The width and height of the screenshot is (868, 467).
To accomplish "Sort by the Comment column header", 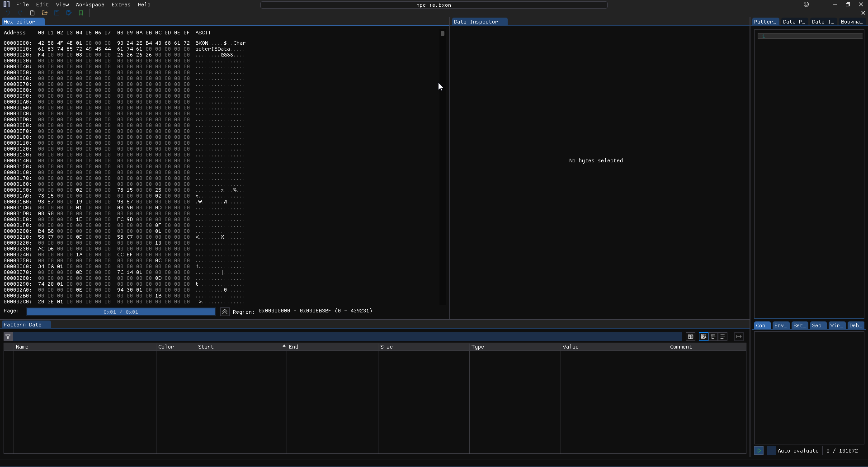I will coord(707,347).
